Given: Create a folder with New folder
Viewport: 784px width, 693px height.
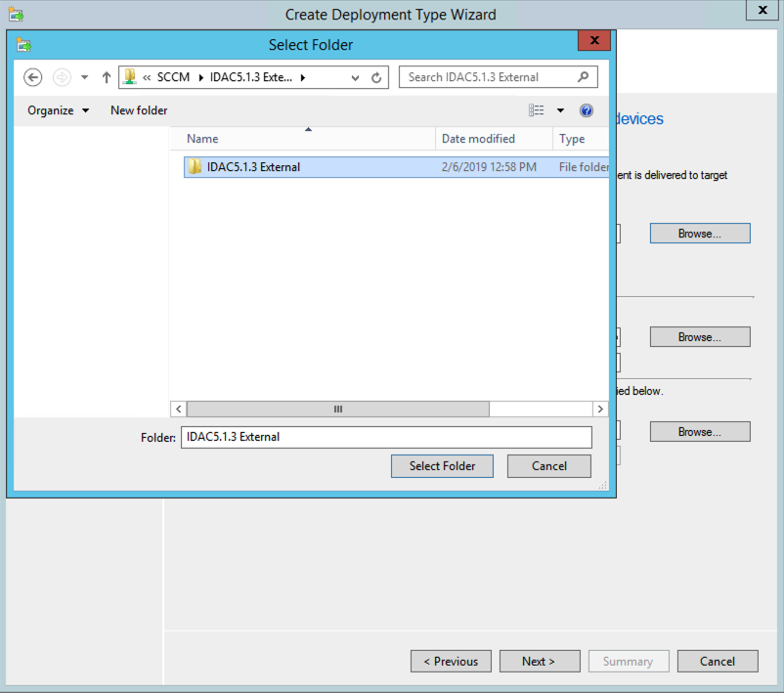Looking at the screenshot, I should 138,110.
